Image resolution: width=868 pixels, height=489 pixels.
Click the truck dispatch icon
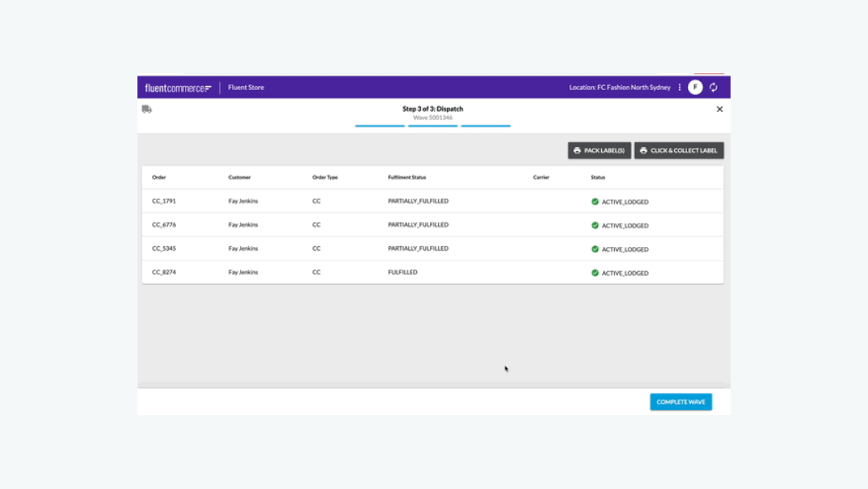click(148, 109)
